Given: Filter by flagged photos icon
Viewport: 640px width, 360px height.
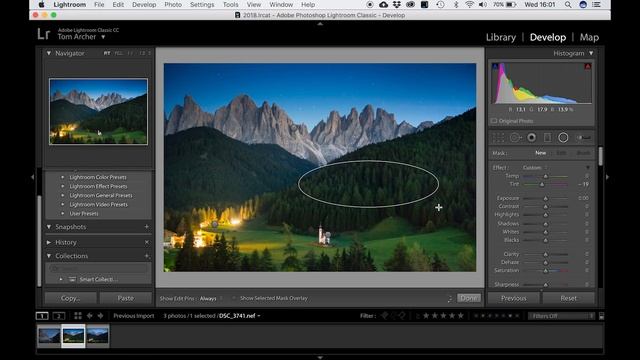Looking at the screenshot, I should click(384, 316).
